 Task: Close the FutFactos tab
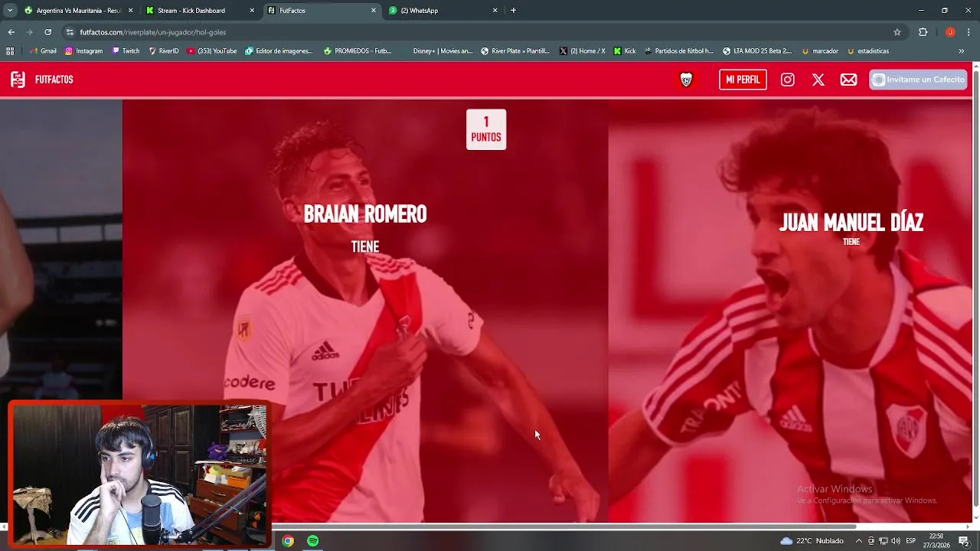click(374, 11)
